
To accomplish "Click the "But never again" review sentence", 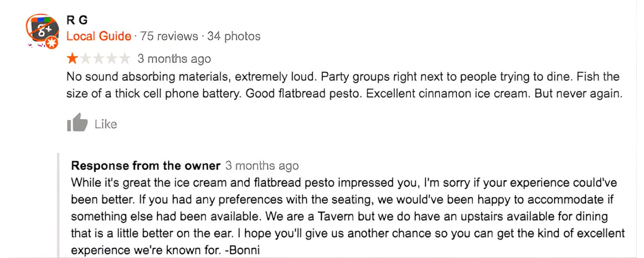I will tap(578, 94).
